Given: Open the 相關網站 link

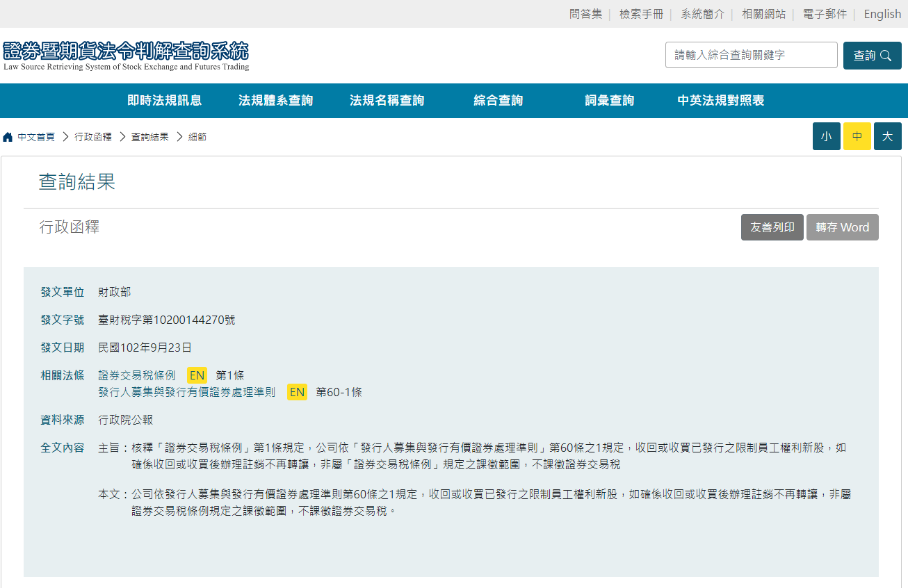Looking at the screenshot, I should click(763, 14).
